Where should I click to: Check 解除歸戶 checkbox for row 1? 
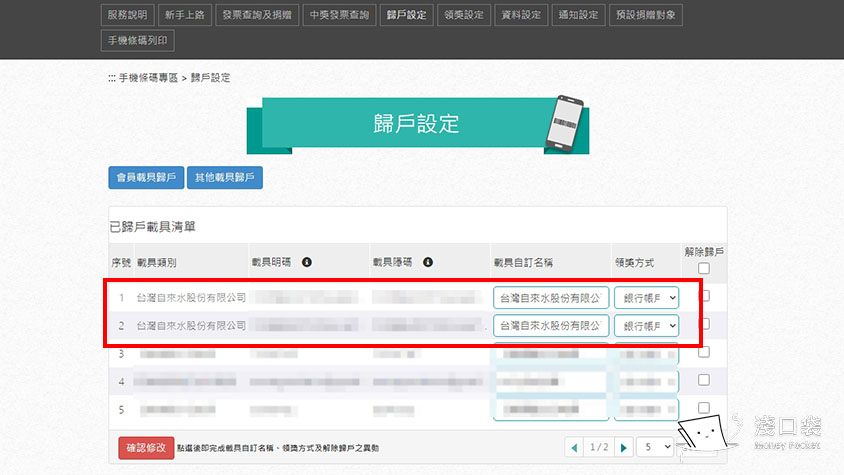point(704,296)
